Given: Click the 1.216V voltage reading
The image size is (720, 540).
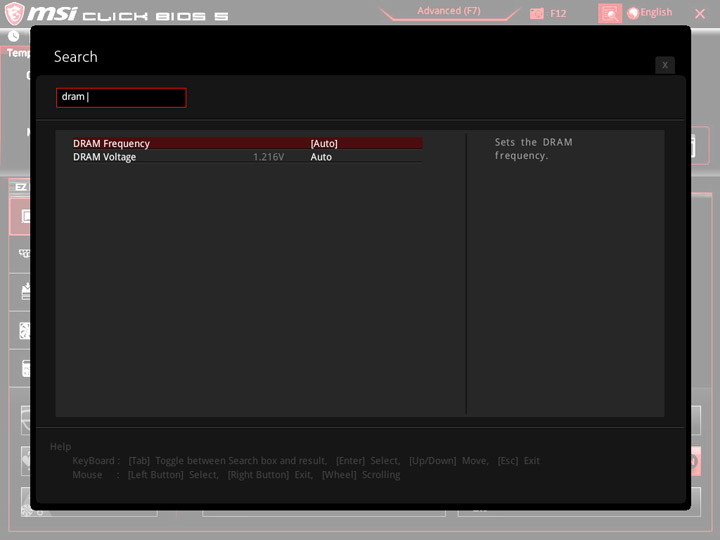Looking at the screenshot, I should 269,157.
